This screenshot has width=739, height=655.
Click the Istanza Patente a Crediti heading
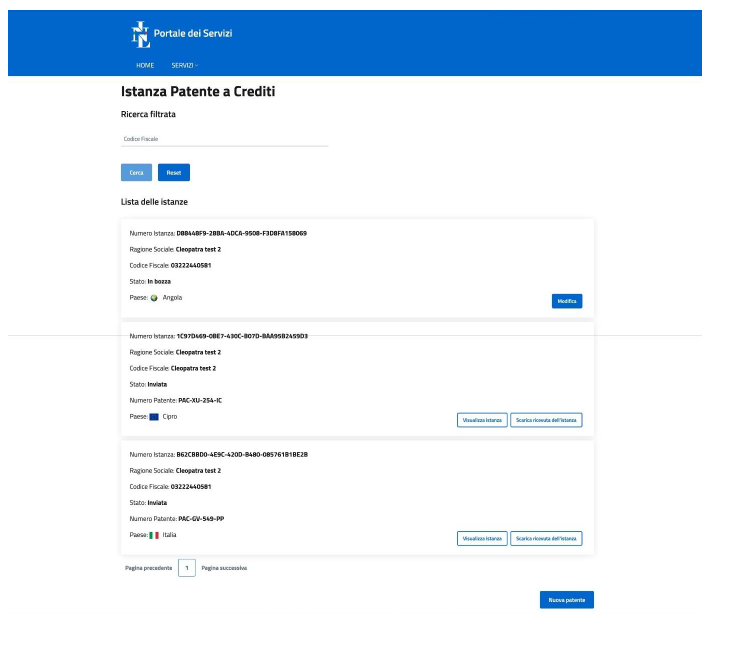coord(198,91)
